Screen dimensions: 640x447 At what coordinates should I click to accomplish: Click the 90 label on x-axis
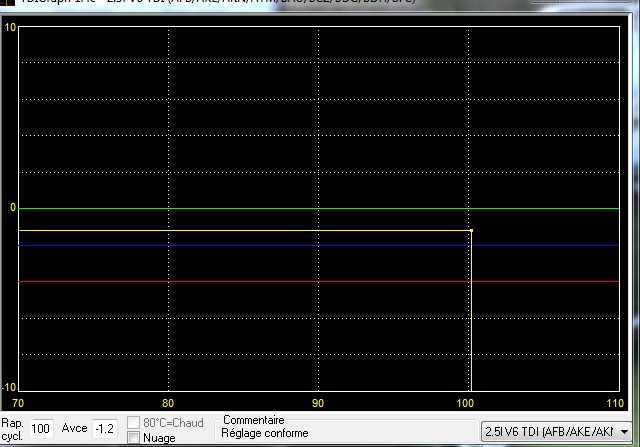[318, 402]
